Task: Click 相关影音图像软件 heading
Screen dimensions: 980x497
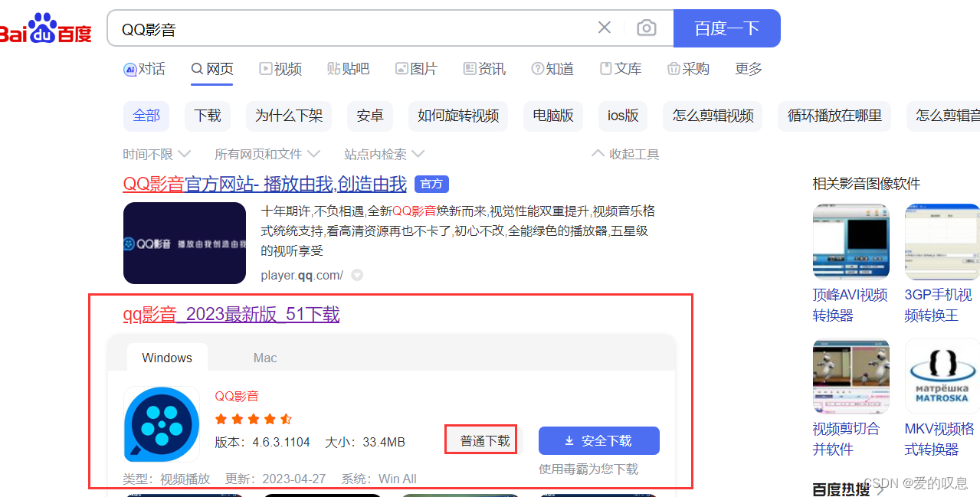Action: [x=867, y=184]
